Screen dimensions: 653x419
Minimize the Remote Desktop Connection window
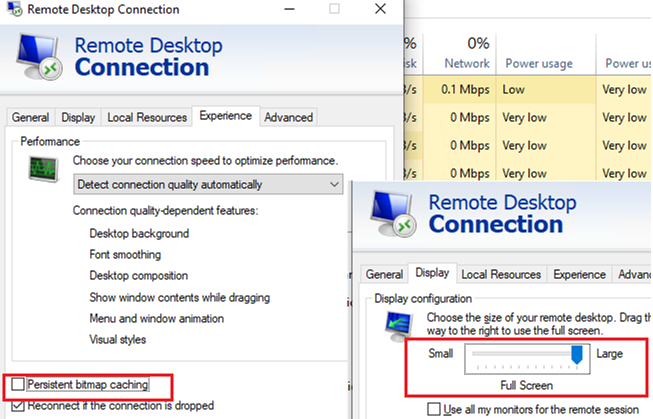(x=289, y=9)
